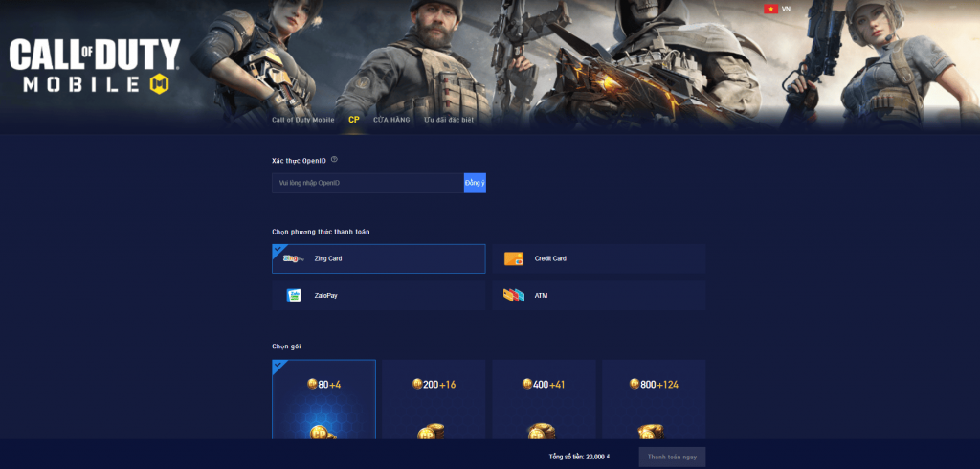Click the Đồng ý button
The height and width of the screenshot is (469, 980).
[475, 183]
